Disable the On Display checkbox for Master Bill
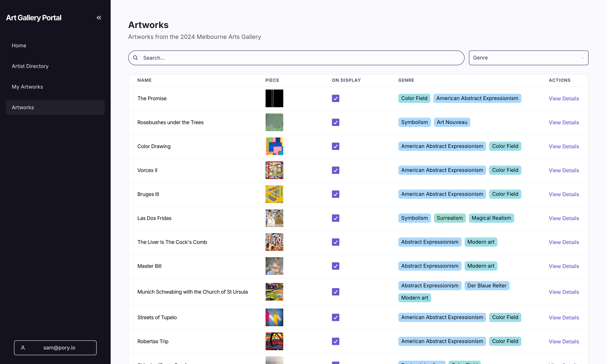Viewport: 606px width, 364px height. tap(335, 266)
